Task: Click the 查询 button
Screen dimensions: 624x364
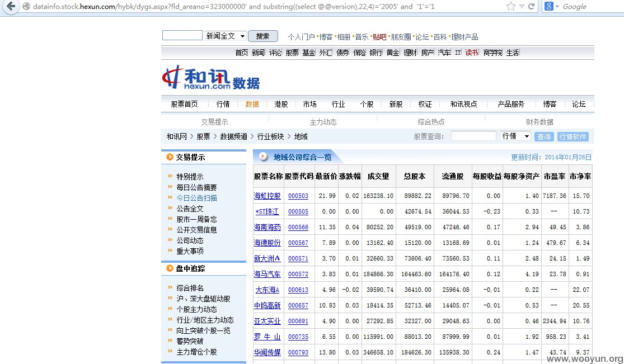Action: tap(544, 136)
